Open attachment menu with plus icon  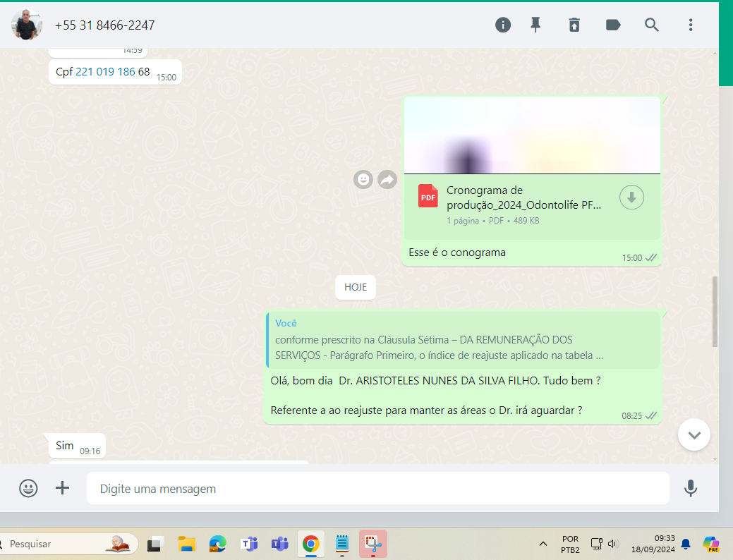[62, 488]
